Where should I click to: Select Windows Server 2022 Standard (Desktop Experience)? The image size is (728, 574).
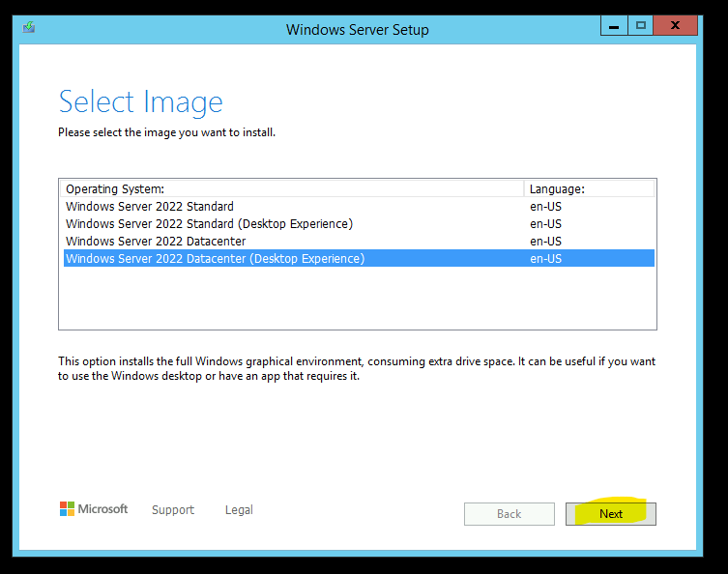[x=359, y=223]
